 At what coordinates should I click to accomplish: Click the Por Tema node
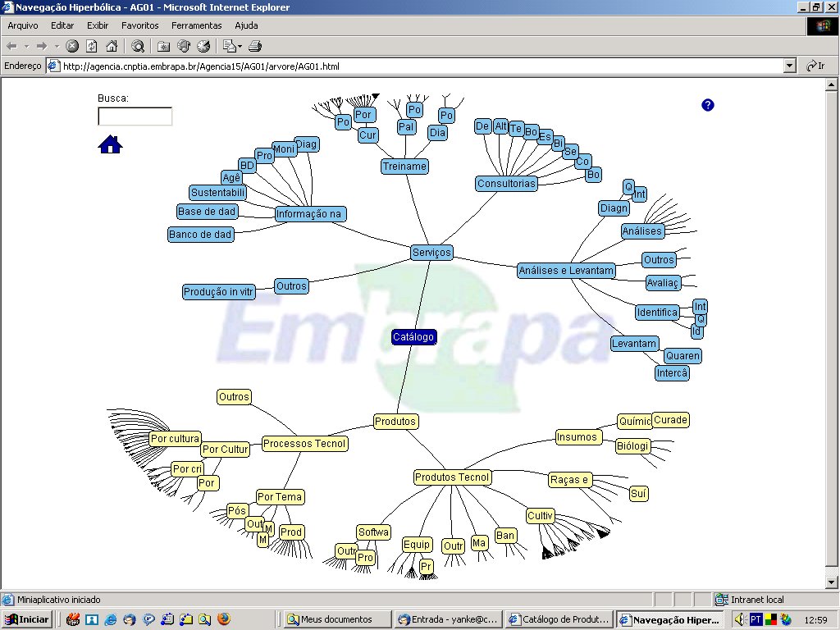[x=281, y=497]
